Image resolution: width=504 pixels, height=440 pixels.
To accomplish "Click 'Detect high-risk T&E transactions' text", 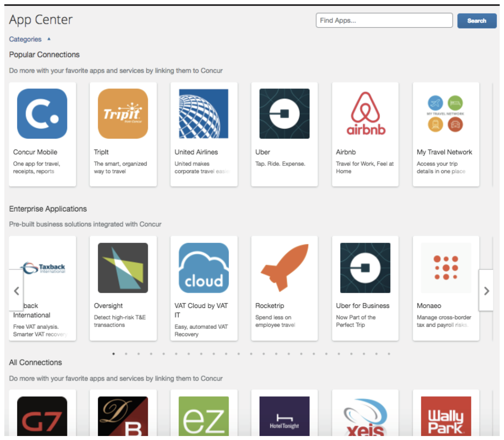I will [x=120, y=321].
